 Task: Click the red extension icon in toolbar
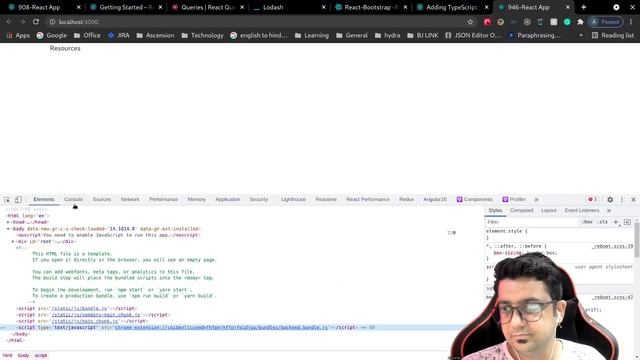coord(487,22)
